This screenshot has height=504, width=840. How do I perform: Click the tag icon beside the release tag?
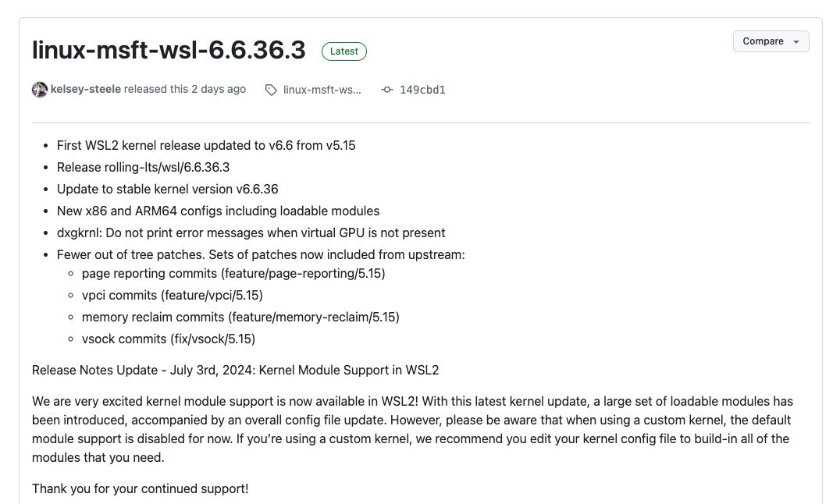pyautogui.click(x=271, y=90)
